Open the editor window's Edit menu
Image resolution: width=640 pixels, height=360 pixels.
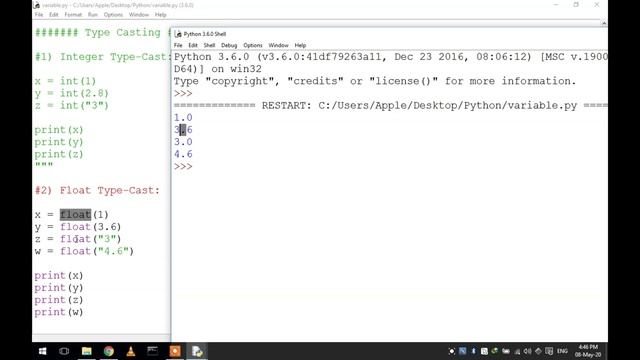point(53,15)
